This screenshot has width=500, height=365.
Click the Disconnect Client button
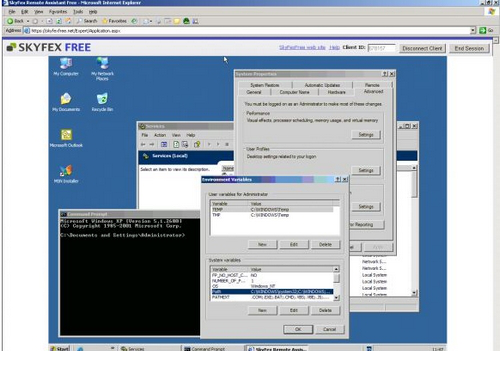point(422,48)
